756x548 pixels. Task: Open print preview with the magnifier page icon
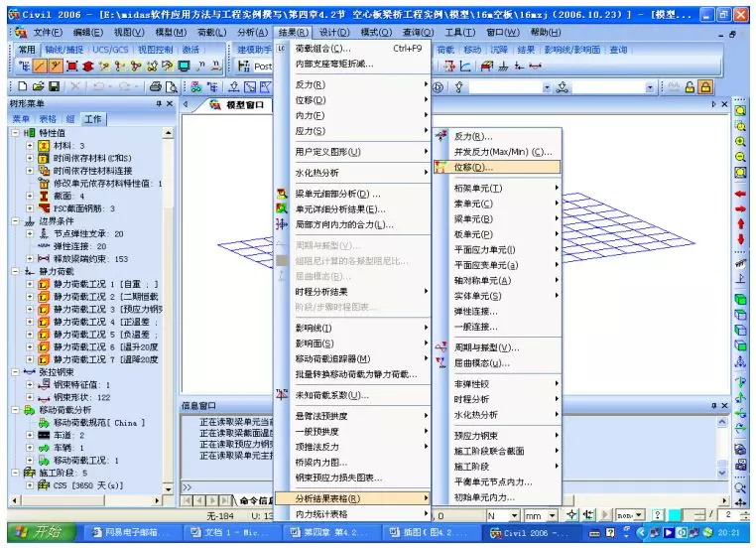[172, 86]
